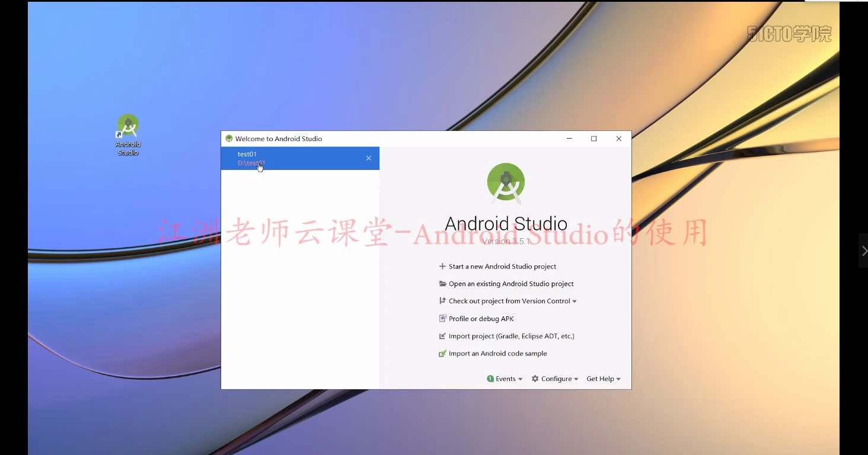Image resolution: width=868 pixels, height=455 pixels.
Task: Open the Get Help menu
Action: point(604,379)
